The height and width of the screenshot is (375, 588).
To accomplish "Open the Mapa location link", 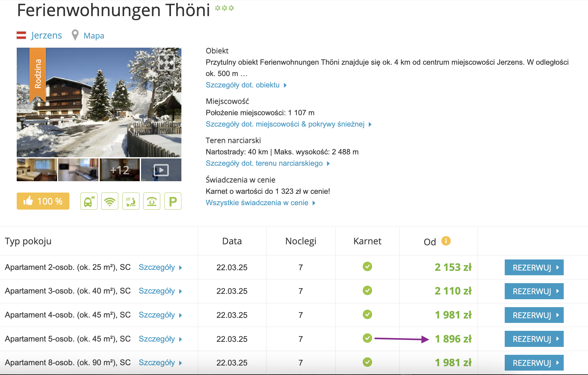I will click(x=94, y=36).
